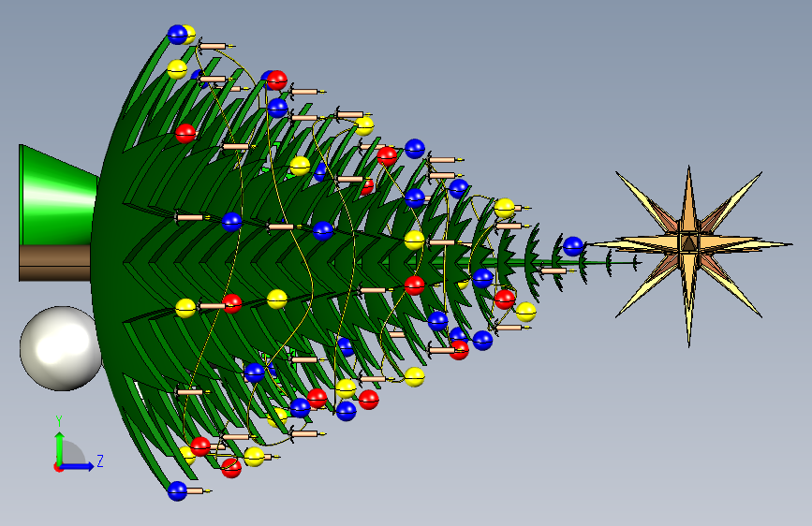812x526 pixels.
Task: Select the green cone-shaped tree stand
Action: click(x=58, y=197)
